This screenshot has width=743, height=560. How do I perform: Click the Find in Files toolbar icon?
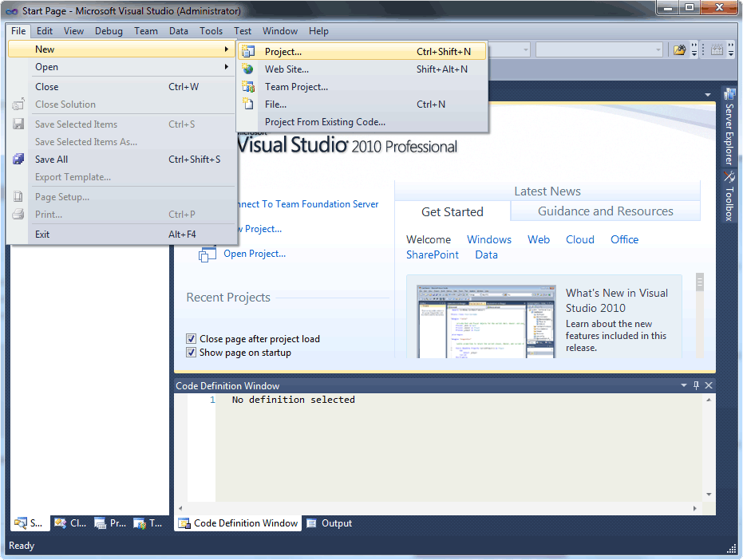[x=679, y=49]
